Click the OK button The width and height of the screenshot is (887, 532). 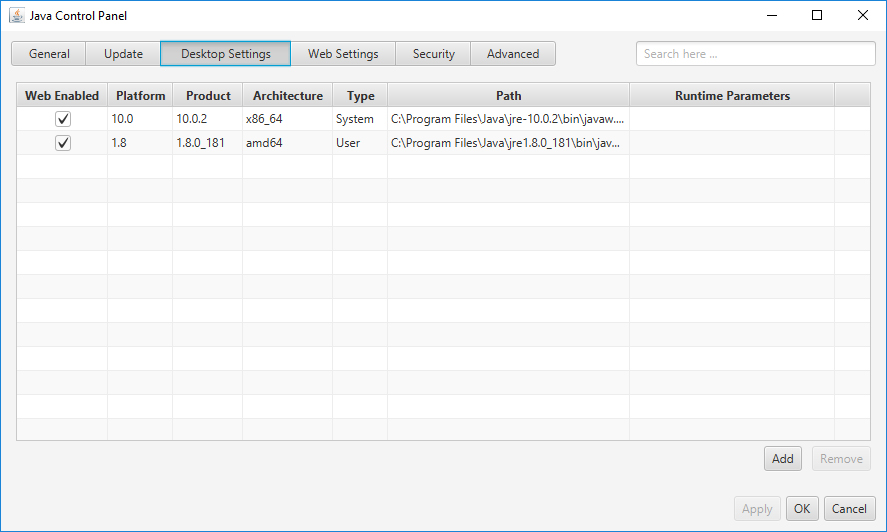[801, 509]
